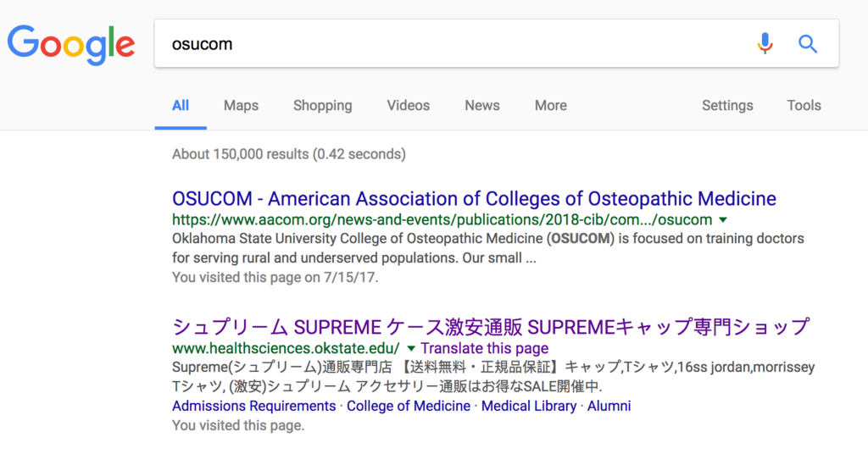
Task: Expand the green arrow beside aacom.org URL
Action: point(723,220)
